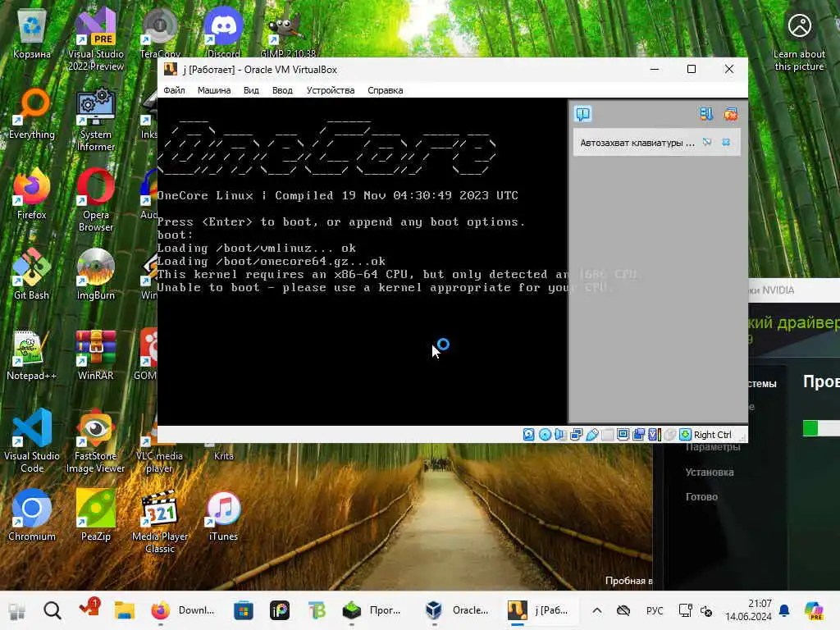Click the notification order toggle icon
This screenshot has width=840, height=630.
[x=706, y=113]
